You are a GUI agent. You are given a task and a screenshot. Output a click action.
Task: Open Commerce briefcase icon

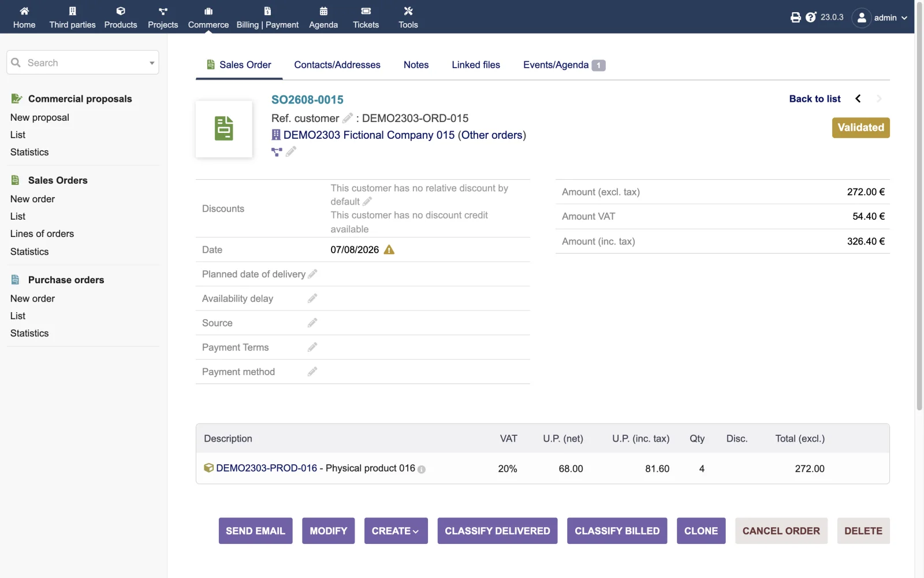[208, 11]
